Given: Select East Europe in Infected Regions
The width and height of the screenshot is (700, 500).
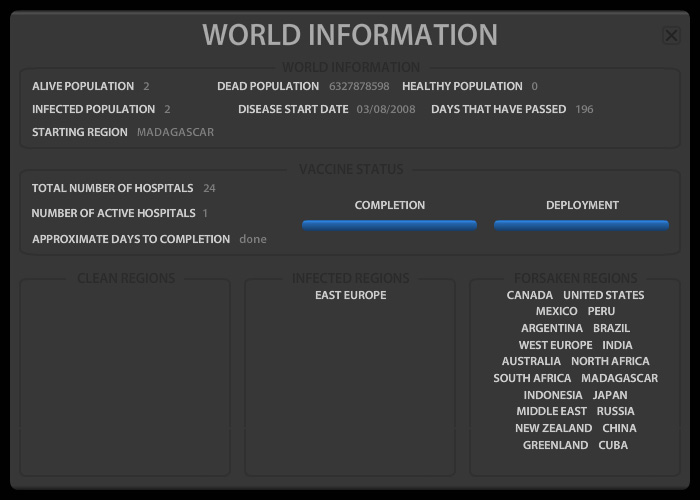Looking at the screenshot, I should tap(350, 295).
